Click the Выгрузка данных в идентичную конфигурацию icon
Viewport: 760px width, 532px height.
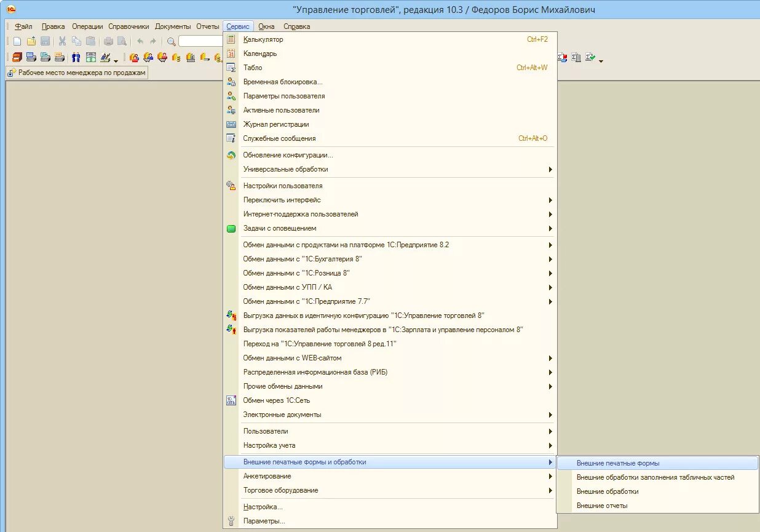tap(231, 316)
